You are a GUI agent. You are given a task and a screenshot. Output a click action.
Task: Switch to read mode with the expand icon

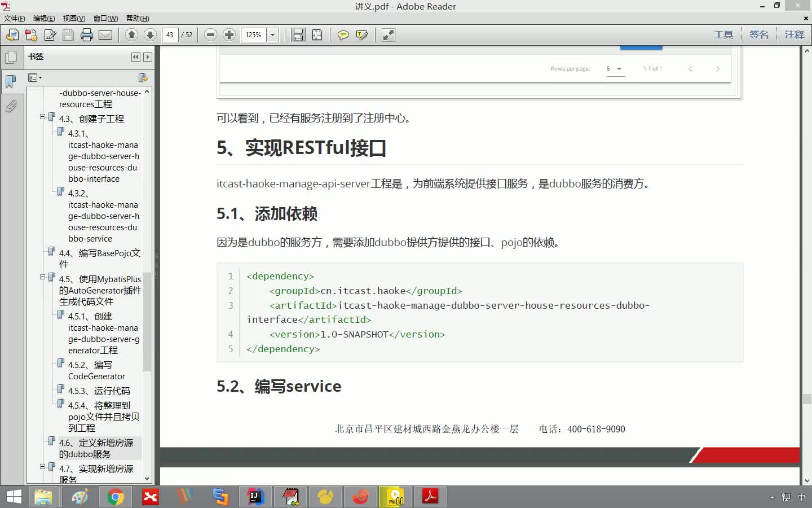(389, 35)
